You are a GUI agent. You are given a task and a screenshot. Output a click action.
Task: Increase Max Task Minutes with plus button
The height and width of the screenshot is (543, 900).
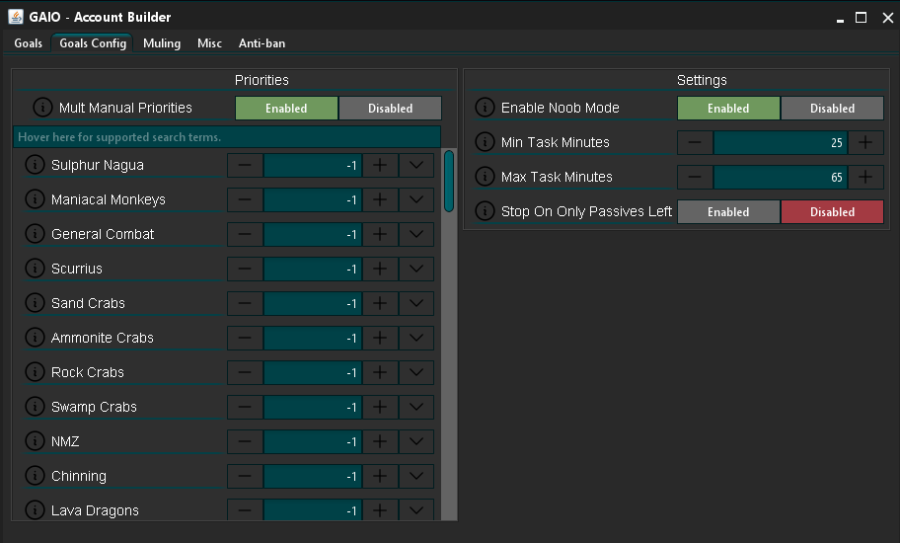coord(866,177)
